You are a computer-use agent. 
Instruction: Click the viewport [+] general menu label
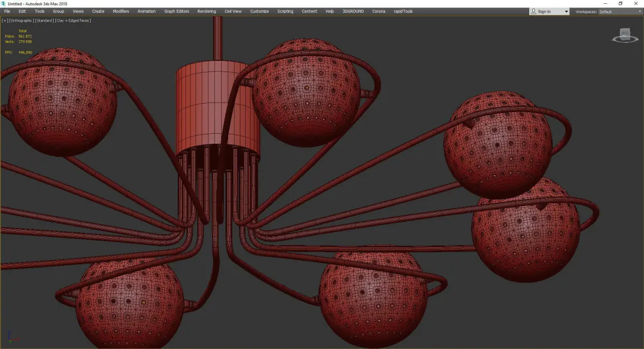[4, 20]
